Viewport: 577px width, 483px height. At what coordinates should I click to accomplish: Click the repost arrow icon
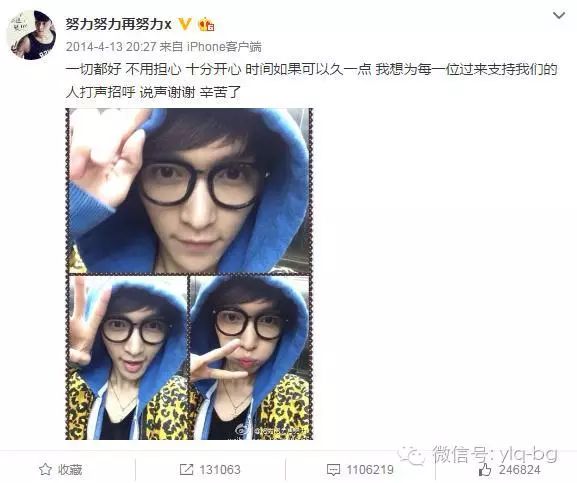coord(186,469)
